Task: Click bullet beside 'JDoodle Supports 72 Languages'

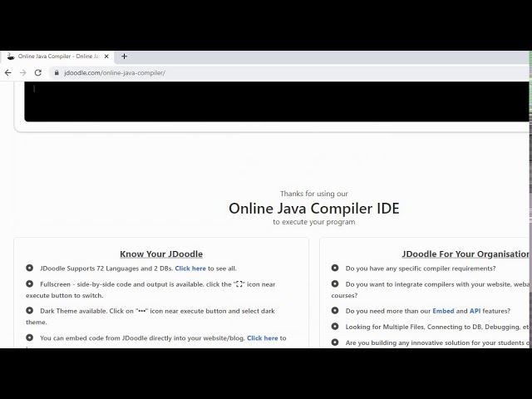Action: [x=30, y=268]
